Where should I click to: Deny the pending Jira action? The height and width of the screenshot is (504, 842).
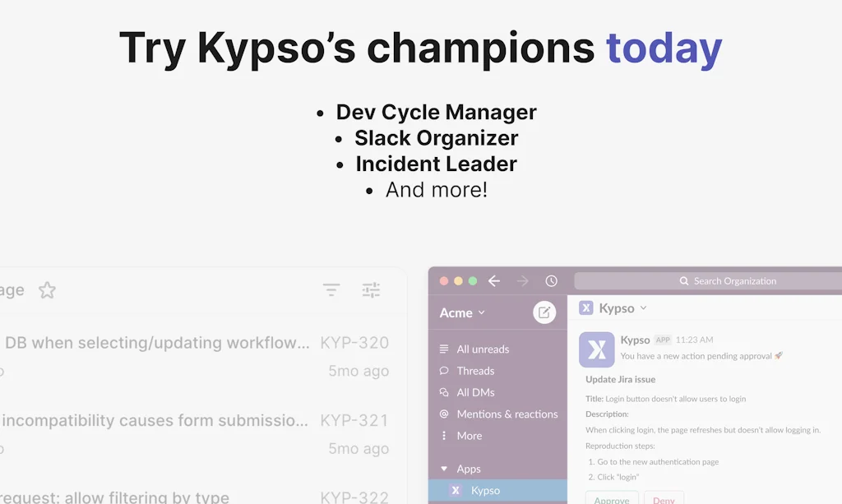click(664, 501)
